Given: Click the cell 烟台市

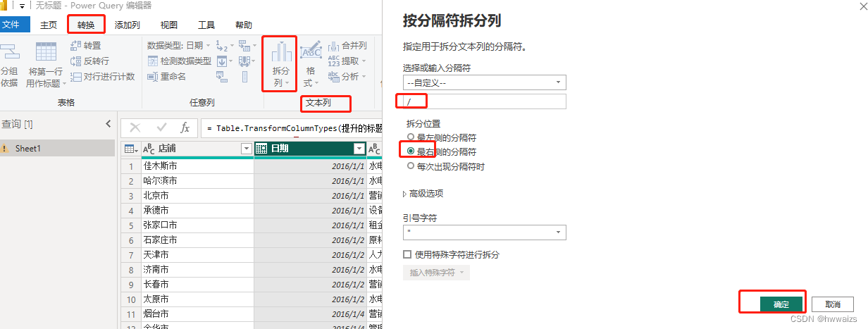Looking at the screenshot, I should (198, 314).
